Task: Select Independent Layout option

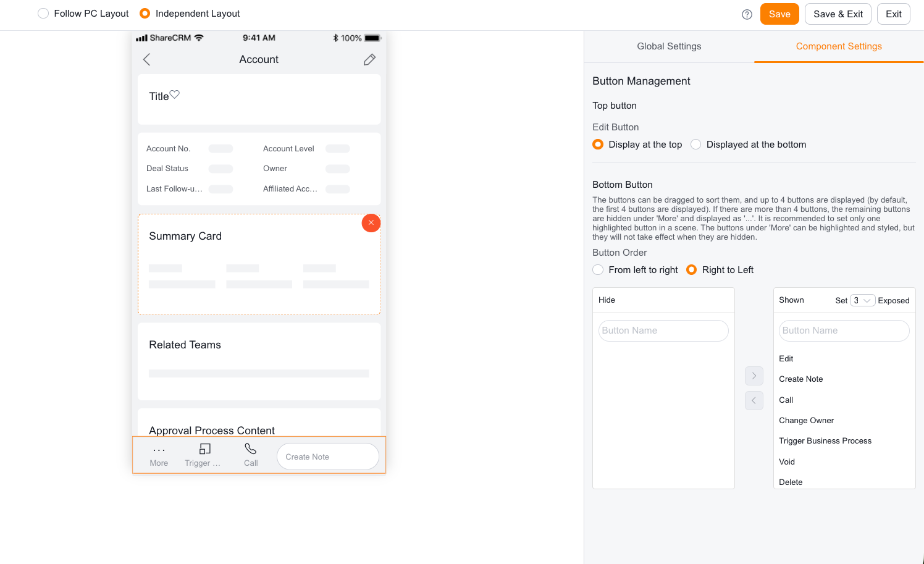Action: click(x=190, y=14)
